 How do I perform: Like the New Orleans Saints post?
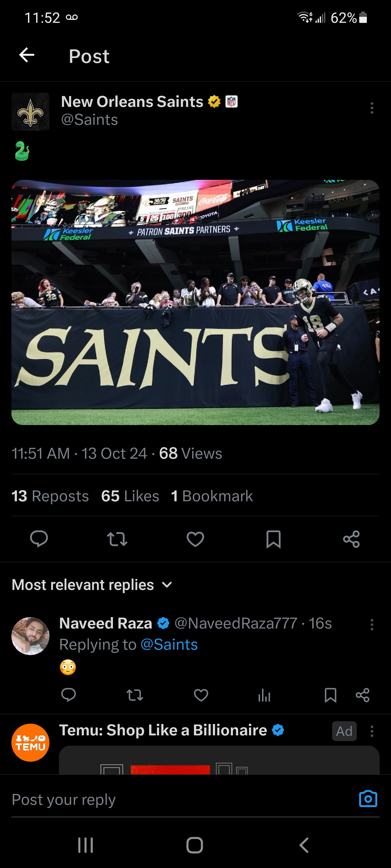pos(195,538)
